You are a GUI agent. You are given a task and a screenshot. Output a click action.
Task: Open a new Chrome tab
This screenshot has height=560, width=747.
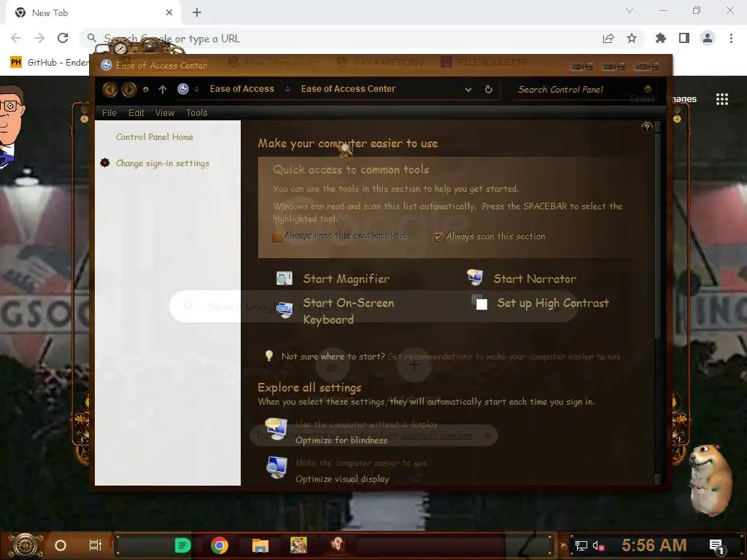point(197,12)
